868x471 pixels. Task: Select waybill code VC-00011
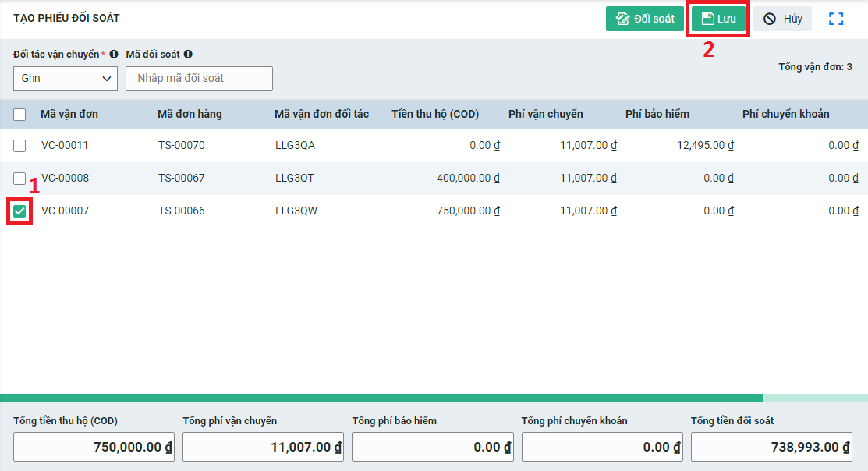[65, 145]
